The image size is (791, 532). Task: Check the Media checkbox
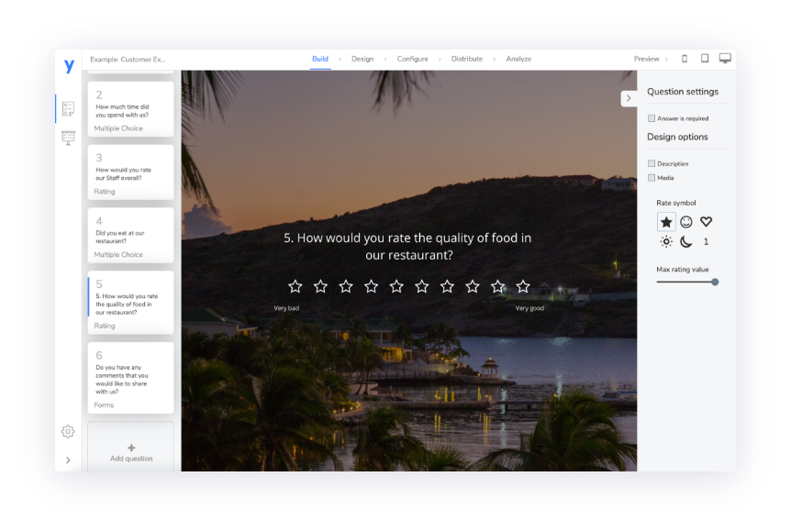pos(652,178)
